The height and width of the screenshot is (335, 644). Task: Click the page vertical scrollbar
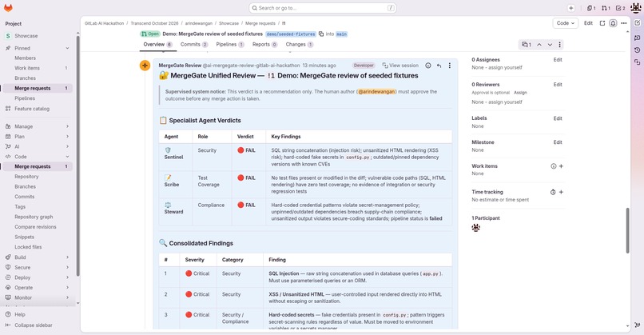pyautogui.click(x=627, y=230)
